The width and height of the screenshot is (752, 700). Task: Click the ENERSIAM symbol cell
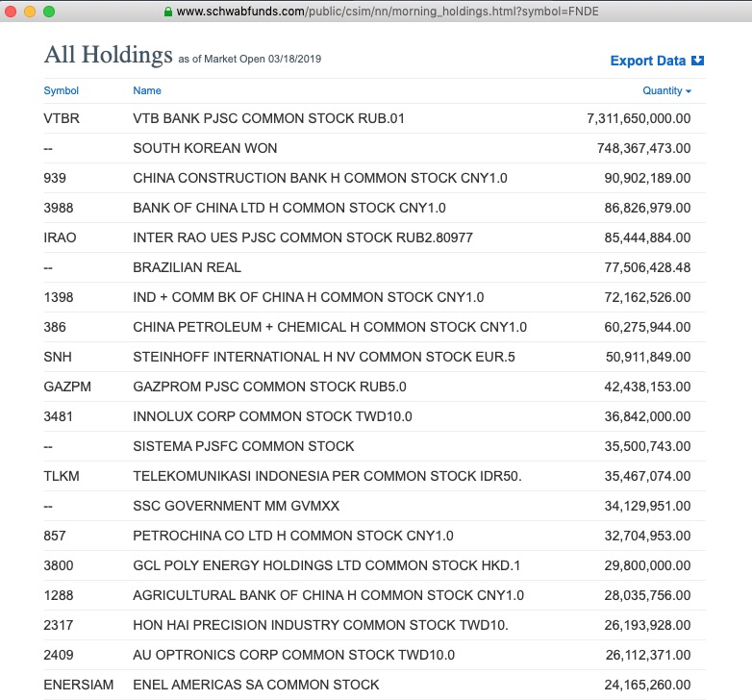pos(79,685)
